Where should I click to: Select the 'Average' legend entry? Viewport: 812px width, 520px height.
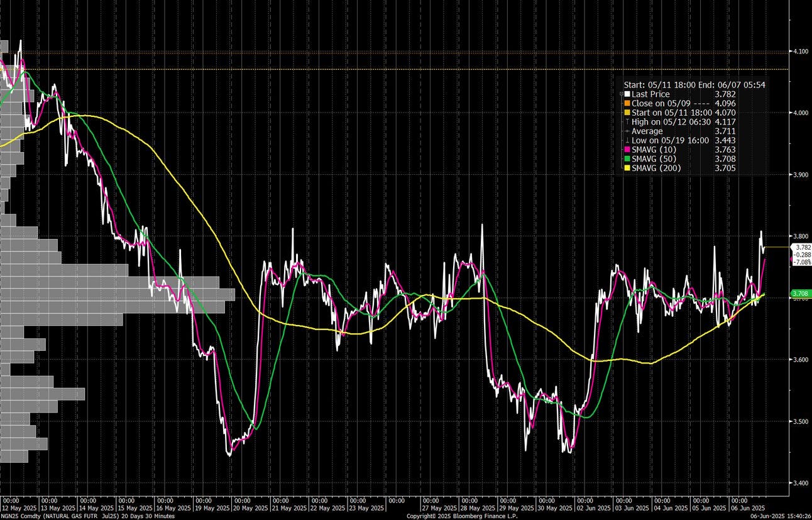[x=647, y=131]
